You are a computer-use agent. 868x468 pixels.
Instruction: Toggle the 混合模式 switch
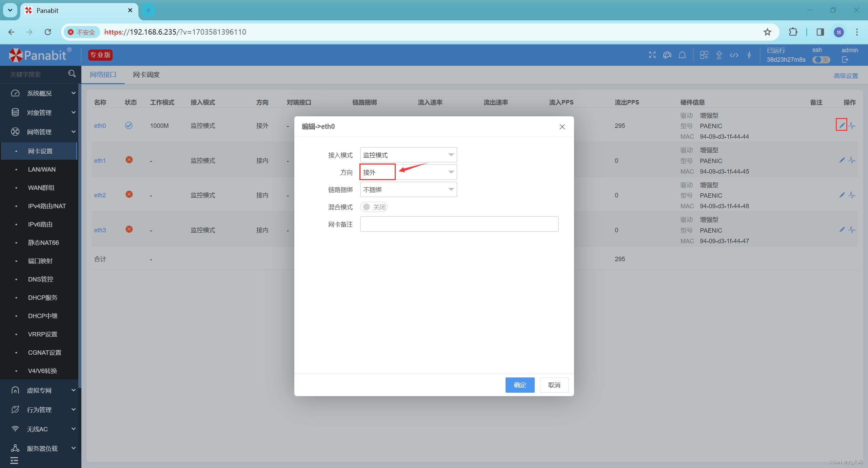(x=374, y=207)
